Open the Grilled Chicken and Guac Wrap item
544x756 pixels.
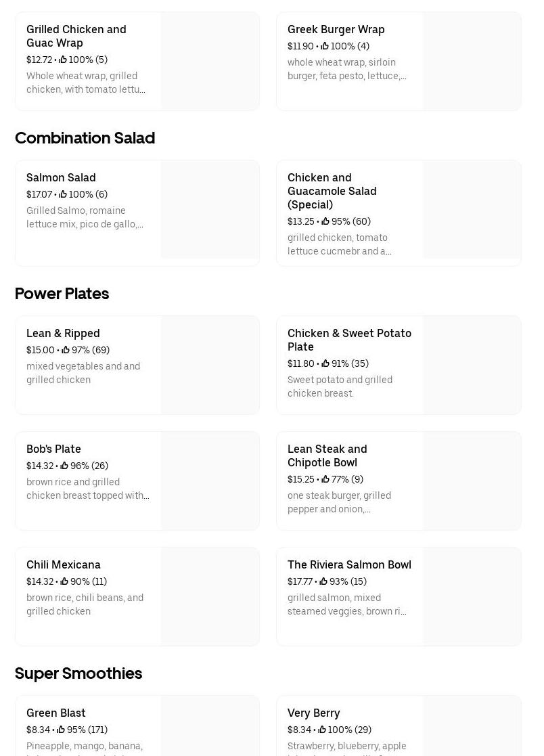(76, 36)
